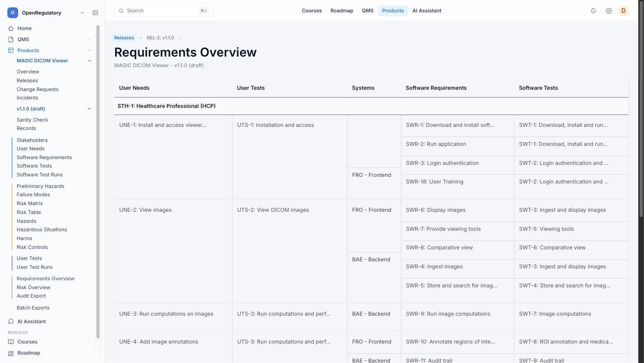The image size is (644, 363).
Task: Open Risk Matrix in the sidebar
Action: (30, 203)
